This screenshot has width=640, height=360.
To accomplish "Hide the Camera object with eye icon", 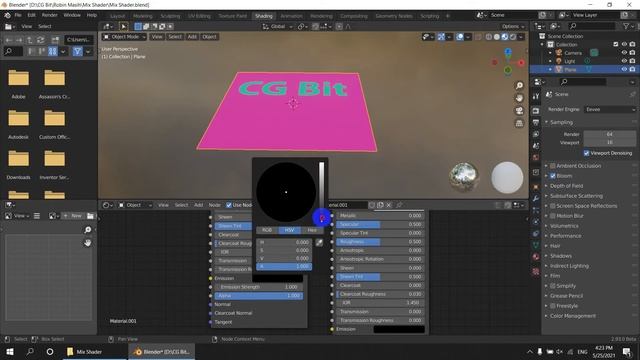I will 624,53.
